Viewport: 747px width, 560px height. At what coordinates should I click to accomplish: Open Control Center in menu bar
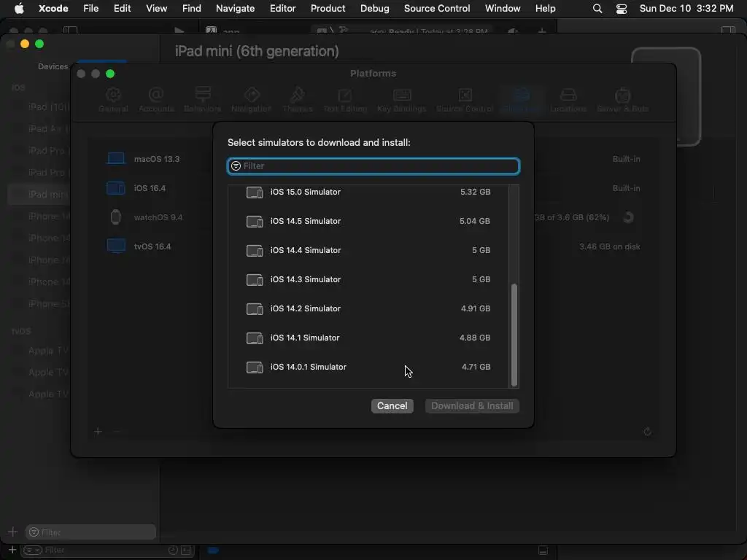pyautogui.click(x=622, y=8)
